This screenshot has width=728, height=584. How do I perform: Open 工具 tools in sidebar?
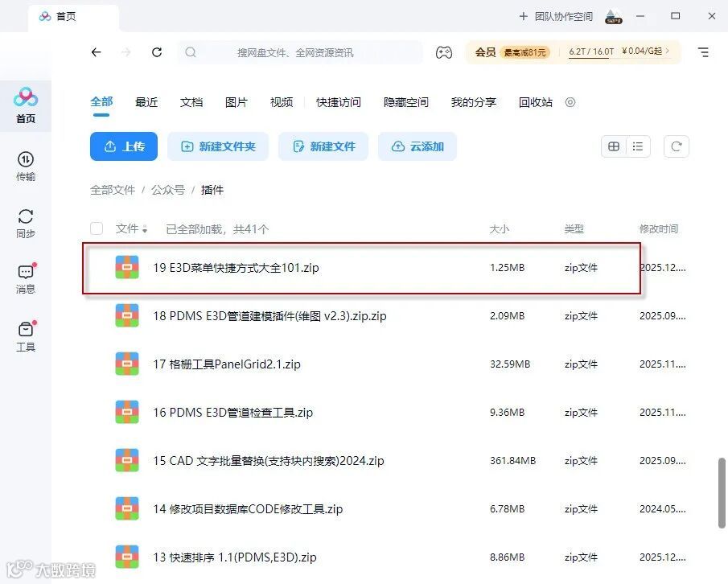point(26,336)
